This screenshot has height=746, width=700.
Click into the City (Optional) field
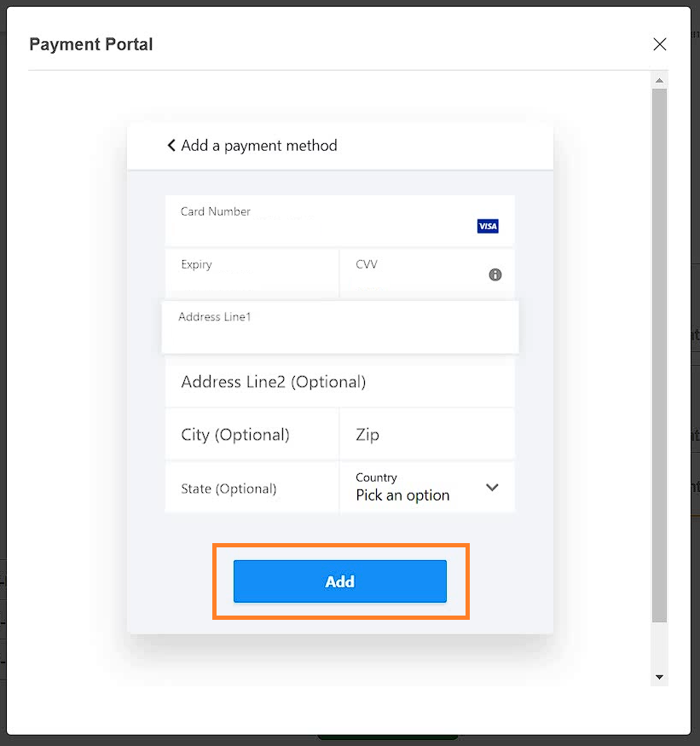click(x=252, y=434)
